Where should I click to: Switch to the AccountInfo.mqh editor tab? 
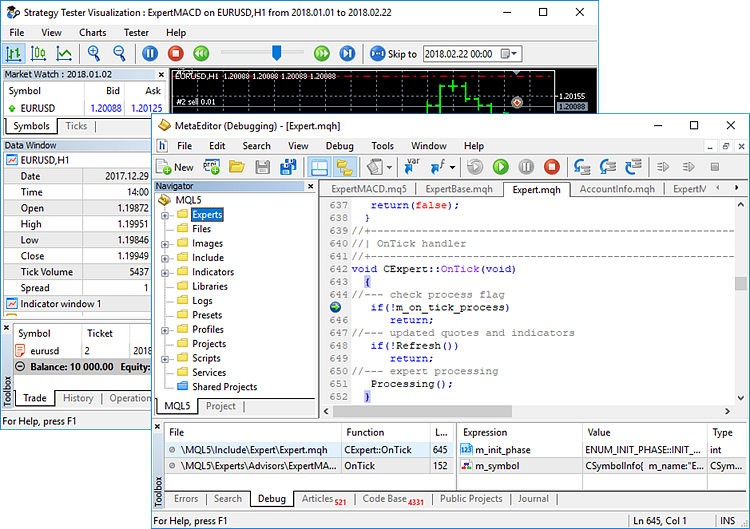[x=617, y=189]
